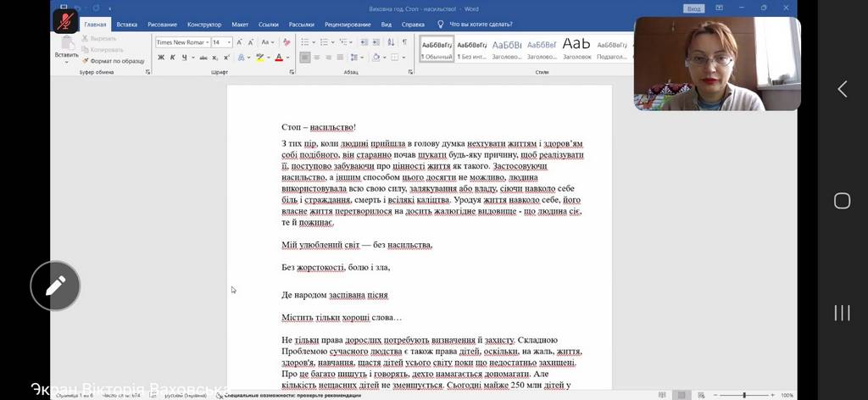The image size is (868, 400).
Task: Apply red font color
Action: pyautogui.click(x=278, y=57)
